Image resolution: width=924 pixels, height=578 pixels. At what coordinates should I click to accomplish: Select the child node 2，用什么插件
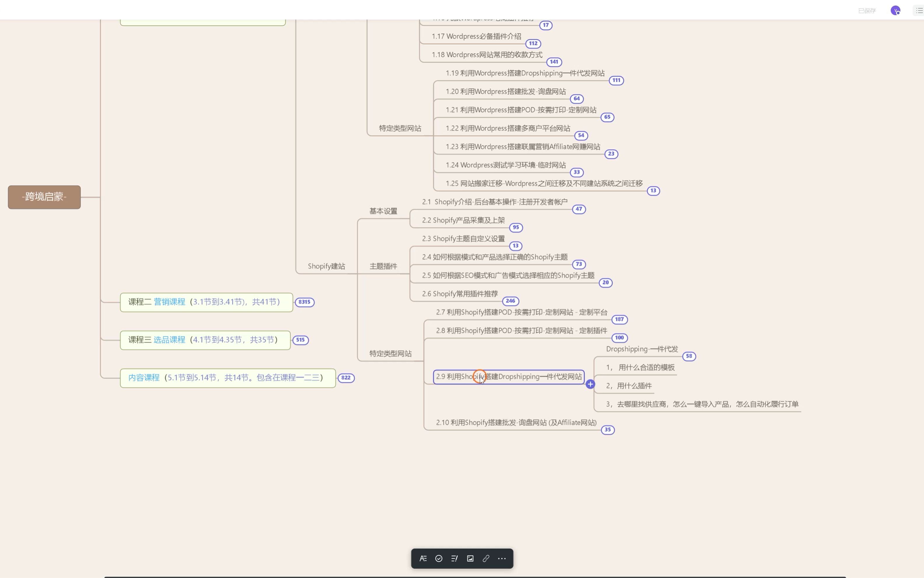pos(629,386)
